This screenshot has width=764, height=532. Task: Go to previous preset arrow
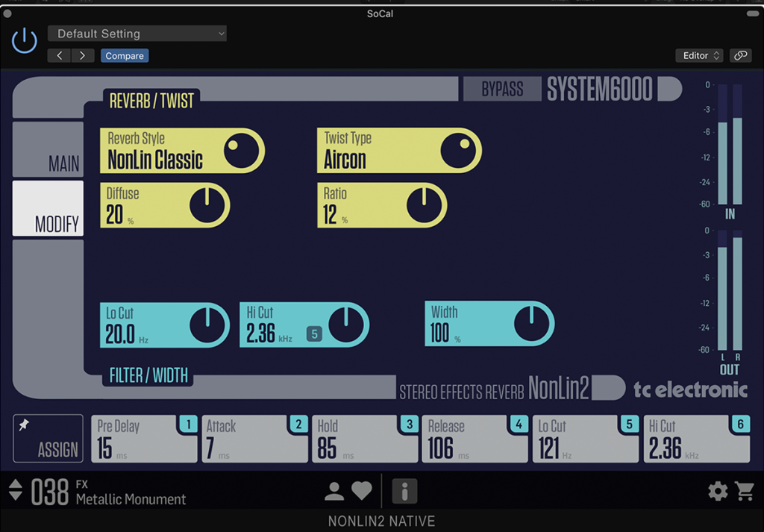pyautogui.click(x=60, y=55)
